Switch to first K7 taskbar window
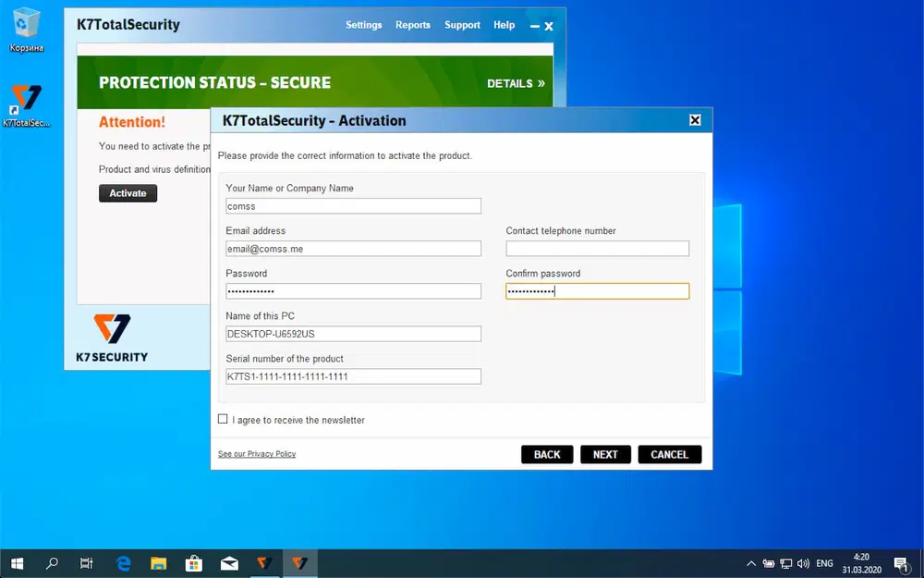Viewport: 924px width, 578px height. (264, 563)
